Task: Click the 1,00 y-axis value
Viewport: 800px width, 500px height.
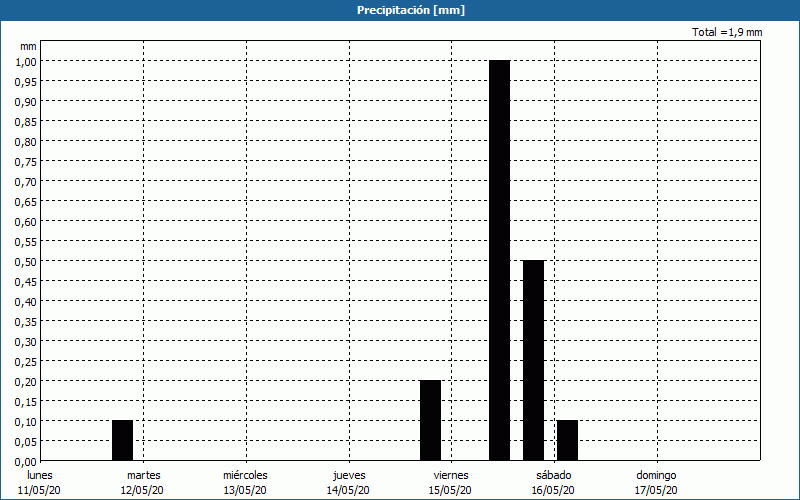Action: tap(26, 61)
